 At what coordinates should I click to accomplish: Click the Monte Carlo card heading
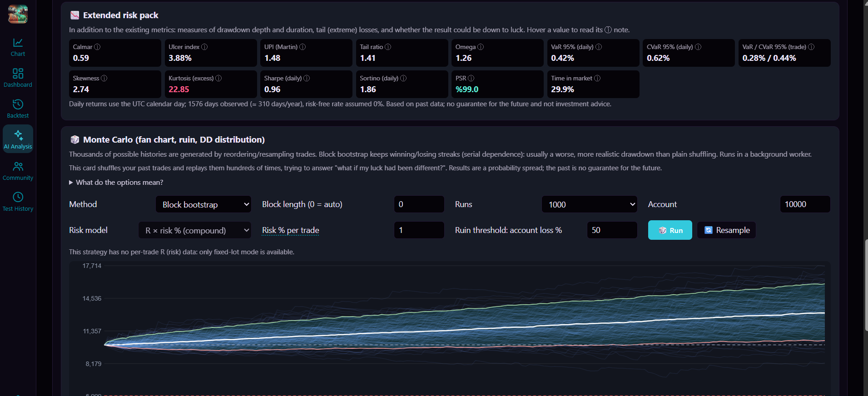(174, 139)
